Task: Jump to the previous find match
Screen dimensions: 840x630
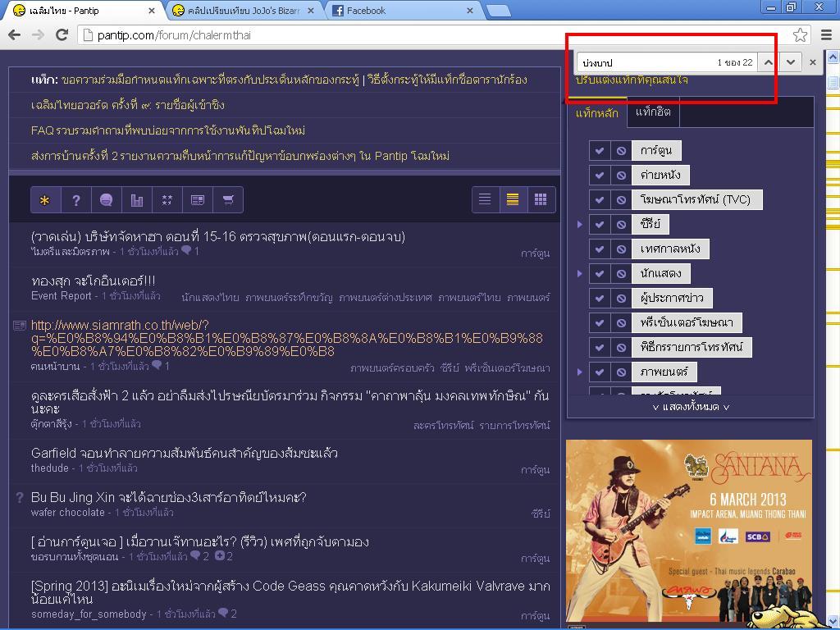Action: [x=768, y=62]
